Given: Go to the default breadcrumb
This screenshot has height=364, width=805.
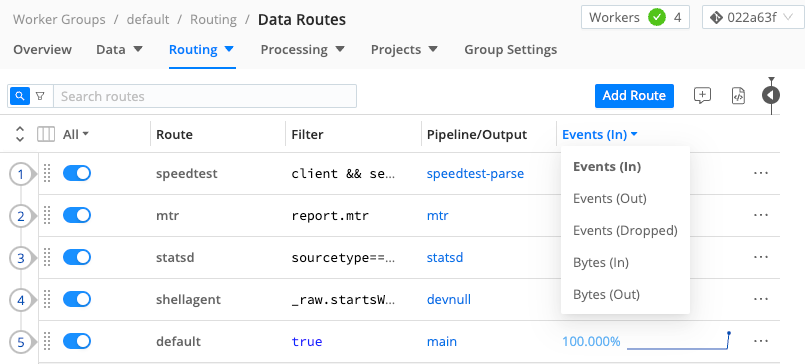Looking at the screenshot, I should pos(148,20).
